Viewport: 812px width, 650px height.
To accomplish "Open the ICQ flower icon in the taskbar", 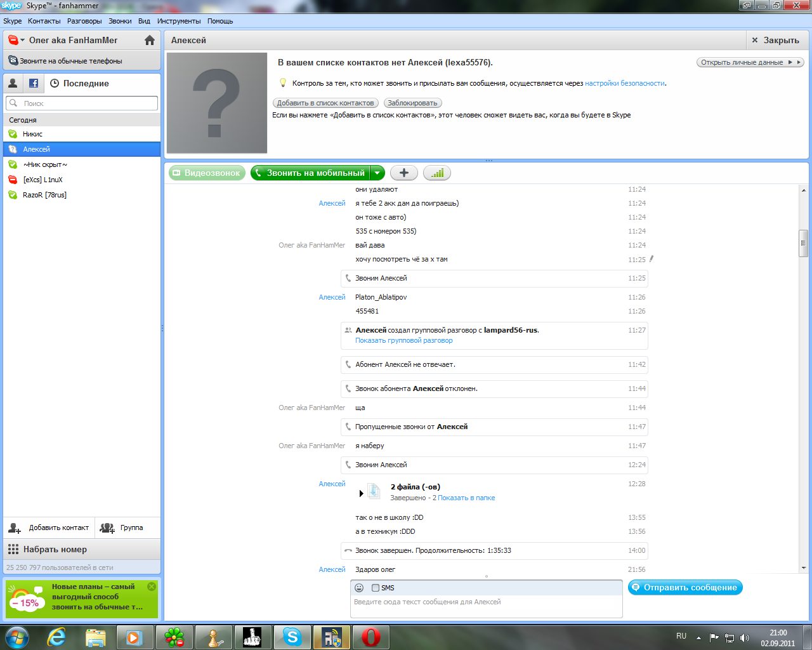I will 174,637.
